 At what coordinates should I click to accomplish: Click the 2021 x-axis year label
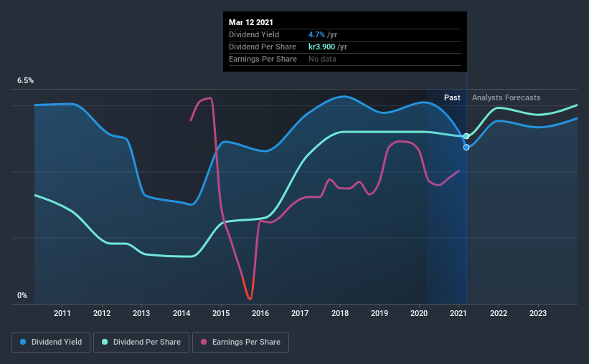[458, 313]
